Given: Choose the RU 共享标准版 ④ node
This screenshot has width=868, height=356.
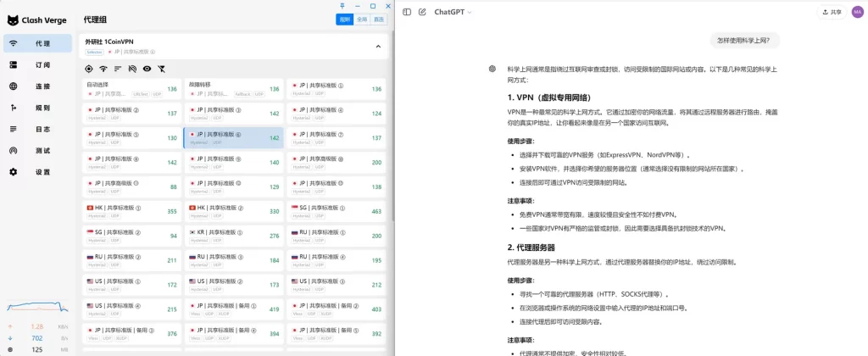Looking at the screenshot, I should [x=336, y=260].
